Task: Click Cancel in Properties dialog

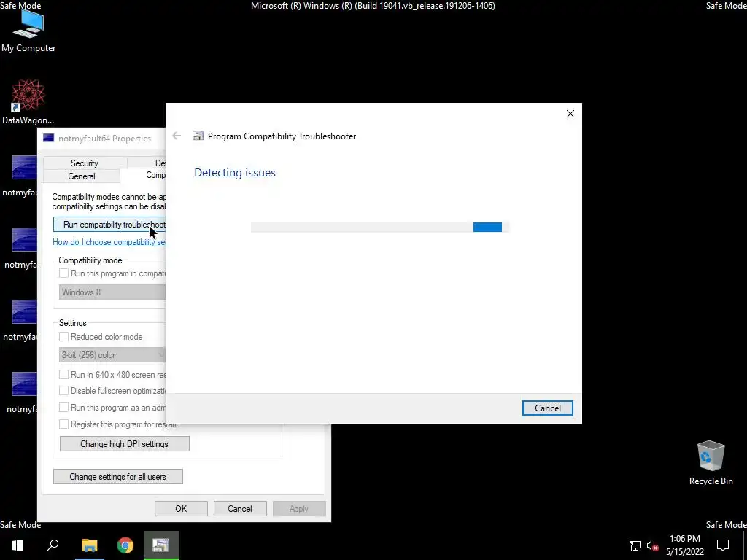Action: [x=239, y=508]
